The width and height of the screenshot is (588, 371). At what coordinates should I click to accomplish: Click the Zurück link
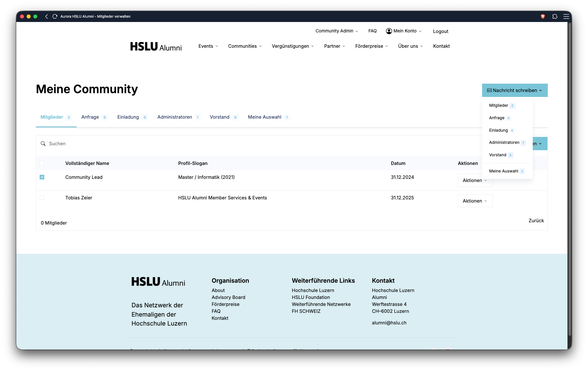click(536, 221)
